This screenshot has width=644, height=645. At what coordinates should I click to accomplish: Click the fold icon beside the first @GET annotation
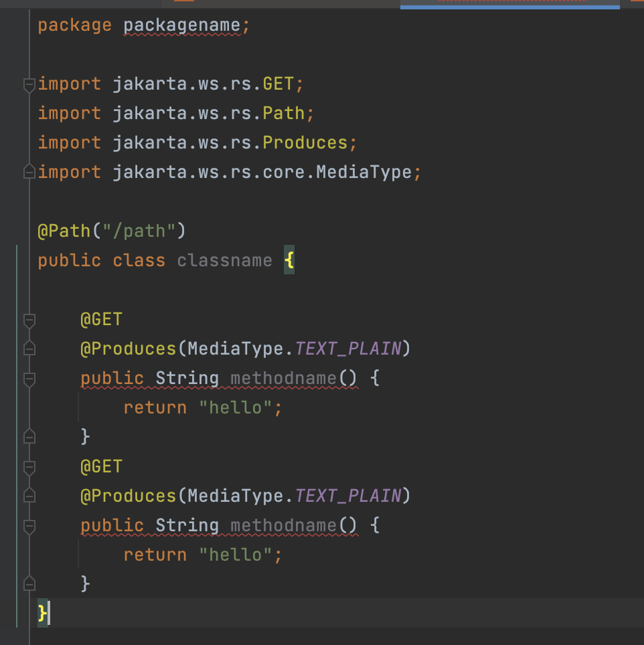coord(28,319)
